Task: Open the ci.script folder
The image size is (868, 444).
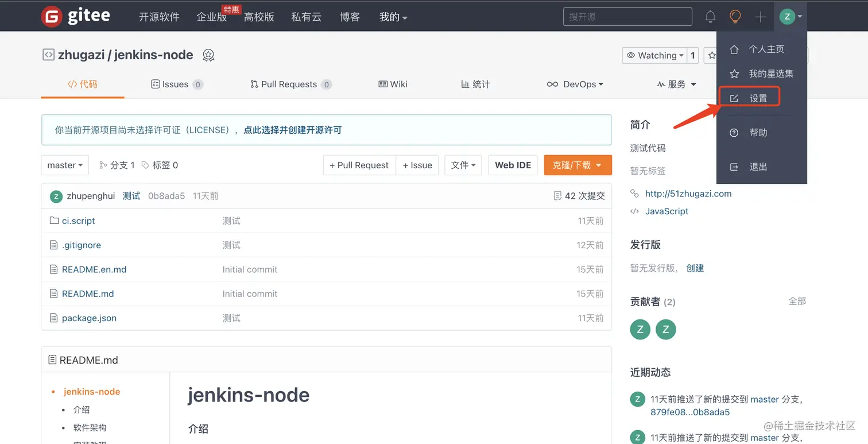Action: 79,221
